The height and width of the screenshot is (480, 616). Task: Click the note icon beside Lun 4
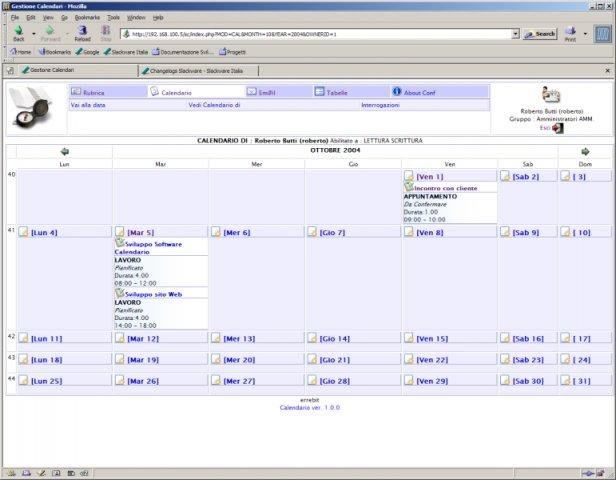click(24, 232)
